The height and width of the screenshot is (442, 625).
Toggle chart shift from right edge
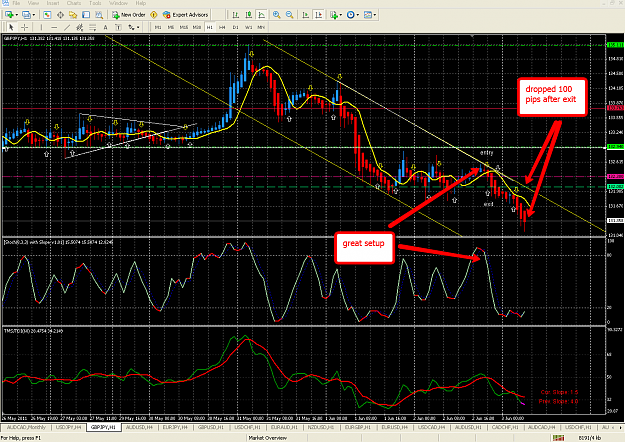coord(318,15)
